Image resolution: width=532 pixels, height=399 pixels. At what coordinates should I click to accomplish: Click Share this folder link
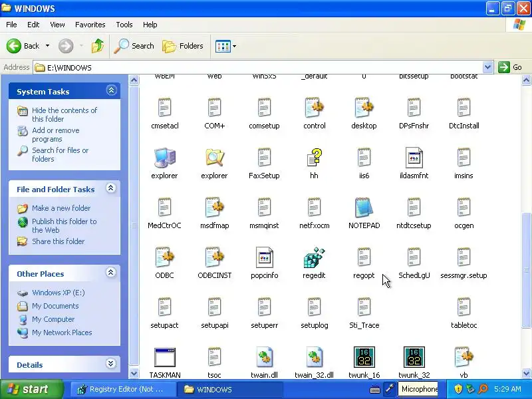coord(58,241)
